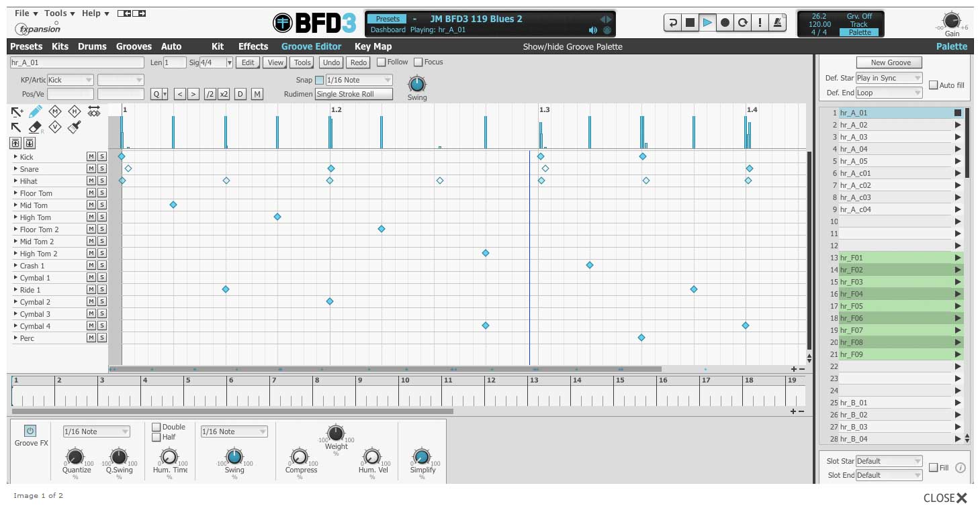Click the FXpansion logo
980x510 pixels.
[38, 29]
